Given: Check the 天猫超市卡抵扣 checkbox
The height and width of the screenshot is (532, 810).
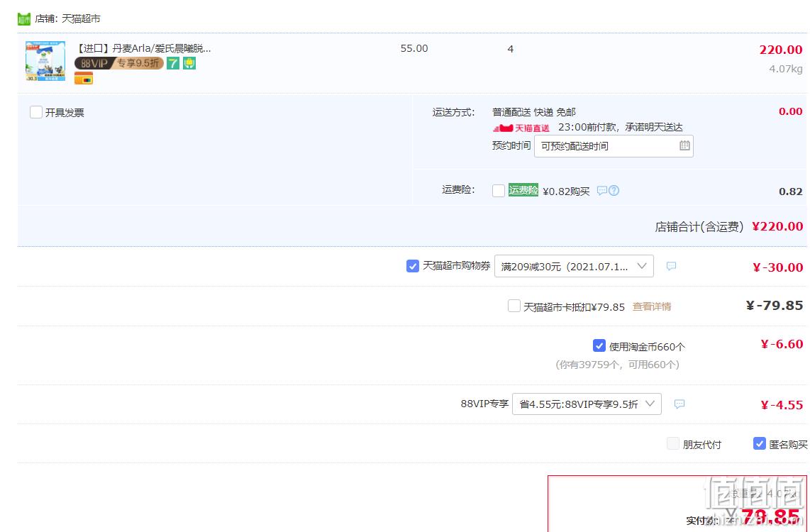Looking at the screenshot, I should [514, 306].
